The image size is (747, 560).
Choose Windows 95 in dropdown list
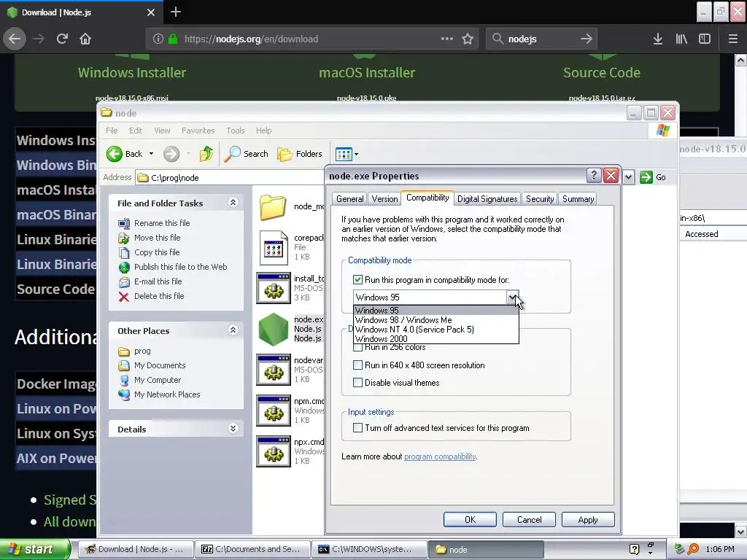tap(436, 311)
